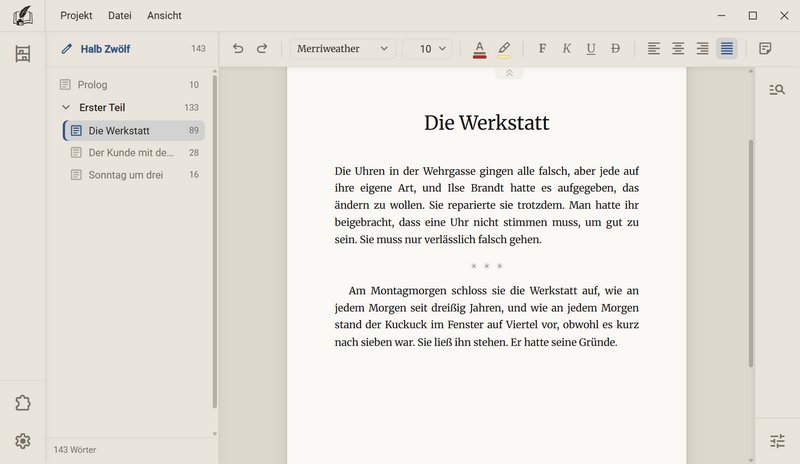Open the search in document icon
The height and width of the screenshot is (464, 800).
click(777, 90)
